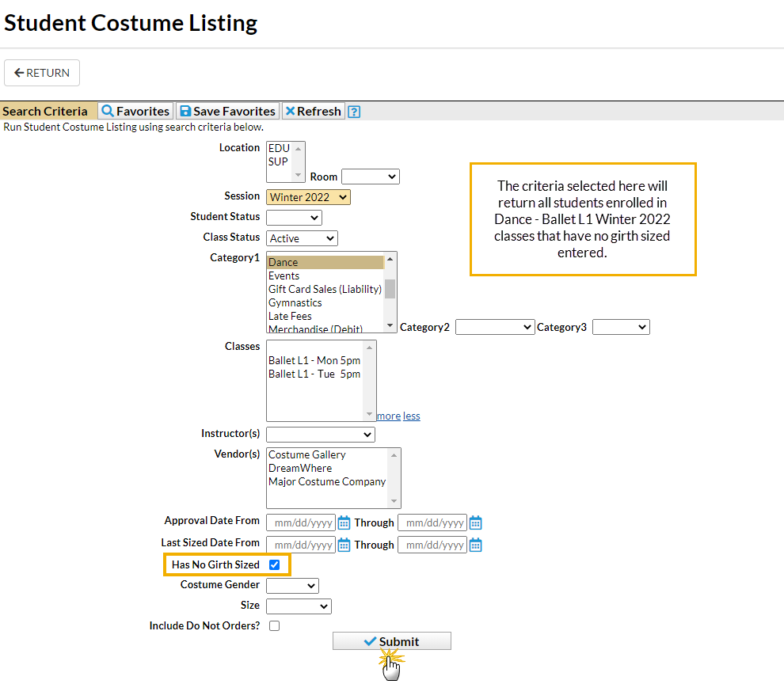This screenshot has height=684, width=784.
Task: Open the Session dropdown
Action: (308, 197)
